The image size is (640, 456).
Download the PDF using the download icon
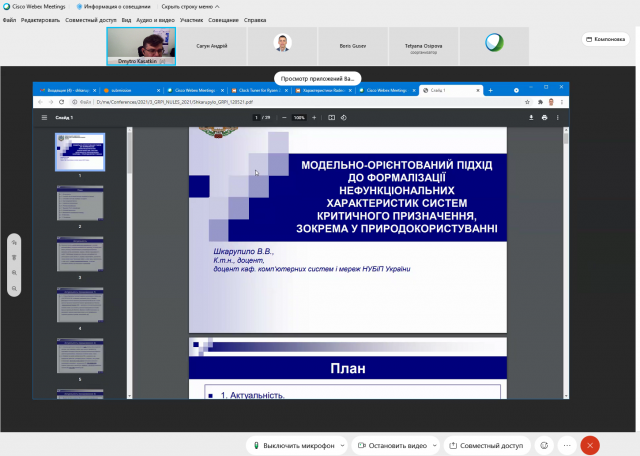tap(531, 118)
